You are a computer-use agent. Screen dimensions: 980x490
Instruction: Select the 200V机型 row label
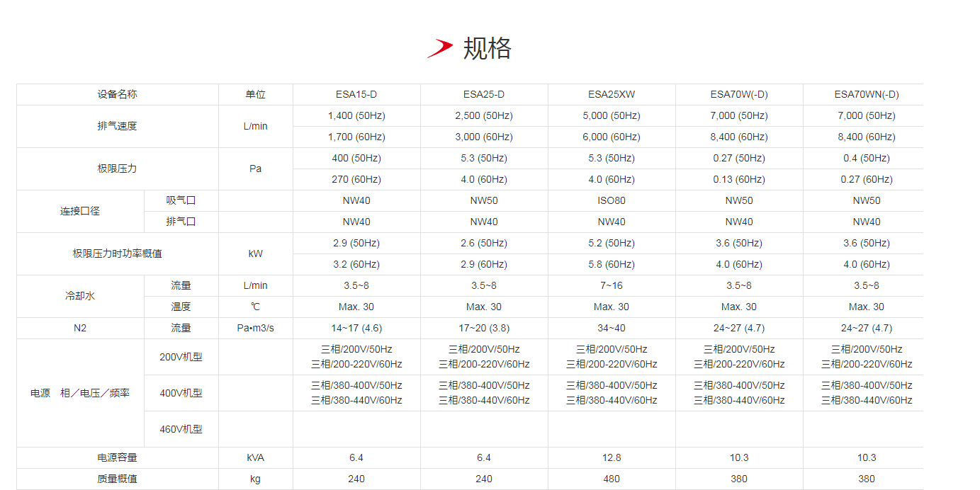point(181,357)
